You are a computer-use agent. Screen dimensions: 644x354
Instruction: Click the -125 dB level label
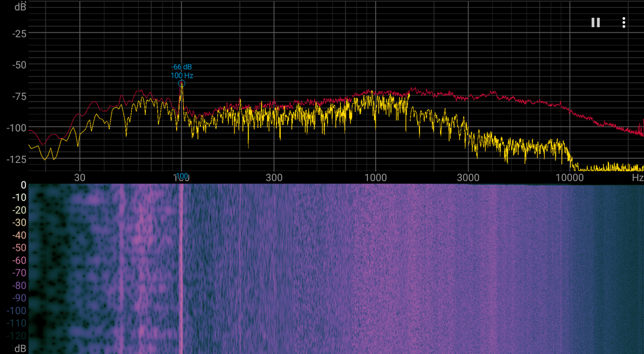pos(17,159)
